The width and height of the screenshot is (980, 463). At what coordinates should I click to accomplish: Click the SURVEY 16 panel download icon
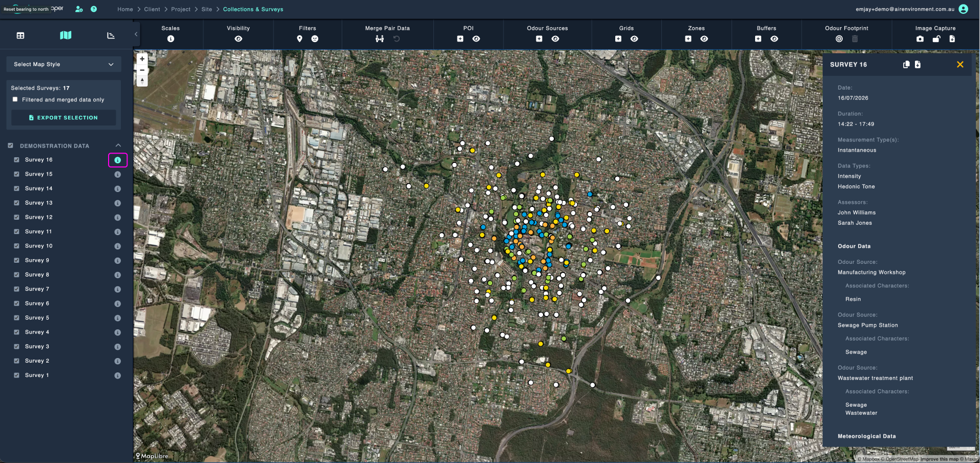[918, 65]
